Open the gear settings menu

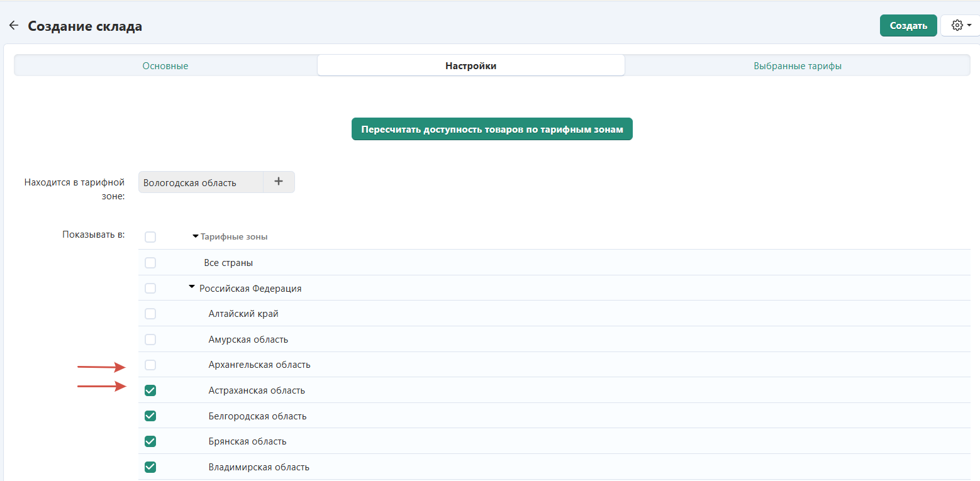tap(962, 26)
